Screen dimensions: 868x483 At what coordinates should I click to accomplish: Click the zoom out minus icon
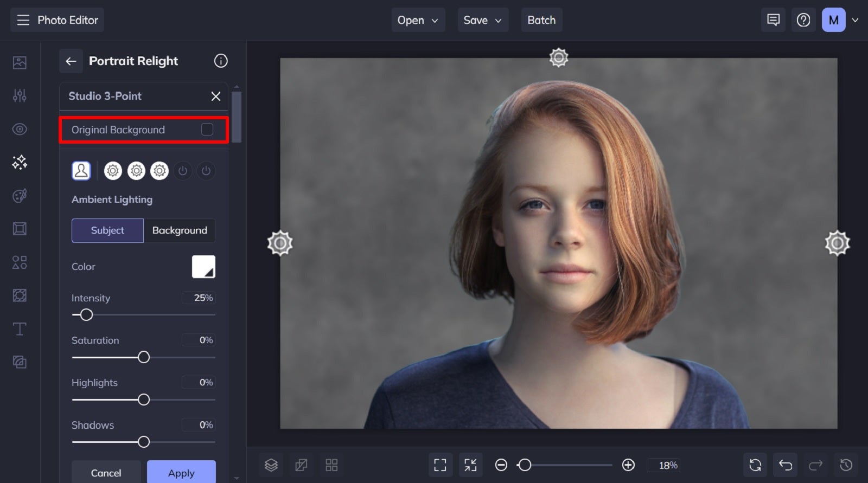(x=501, y=465)
